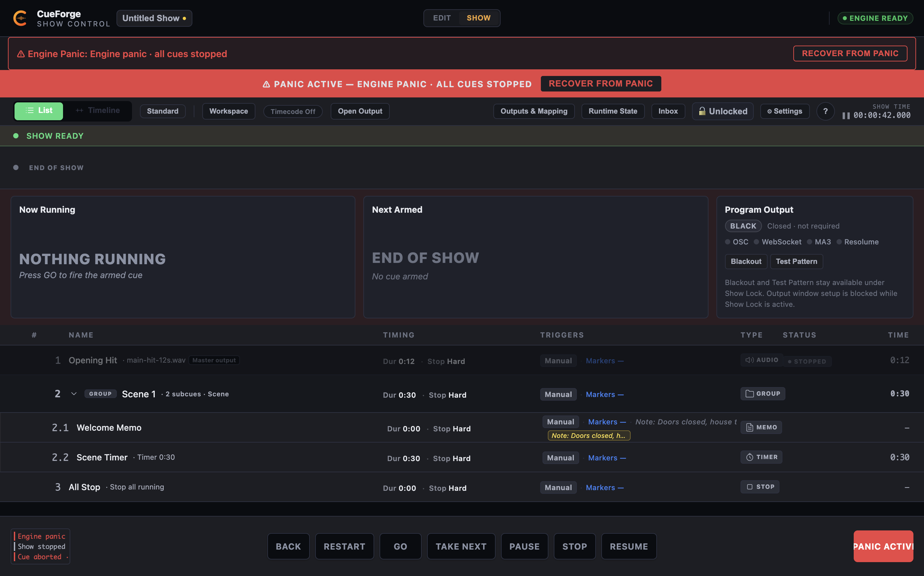Viewport: 924px width, 576px height.
Task: Click the green SHOW READY status dot
Action: click(x=16, y=136)
